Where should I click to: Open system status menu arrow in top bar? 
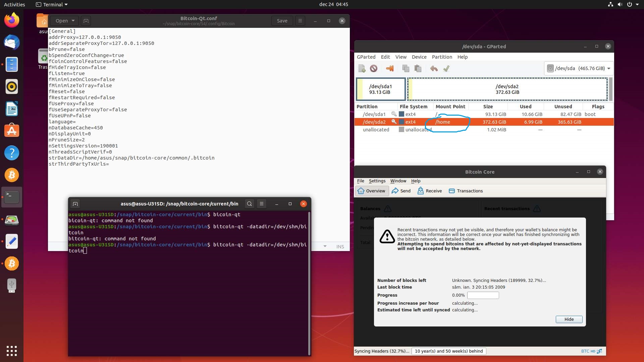(637, 4)
